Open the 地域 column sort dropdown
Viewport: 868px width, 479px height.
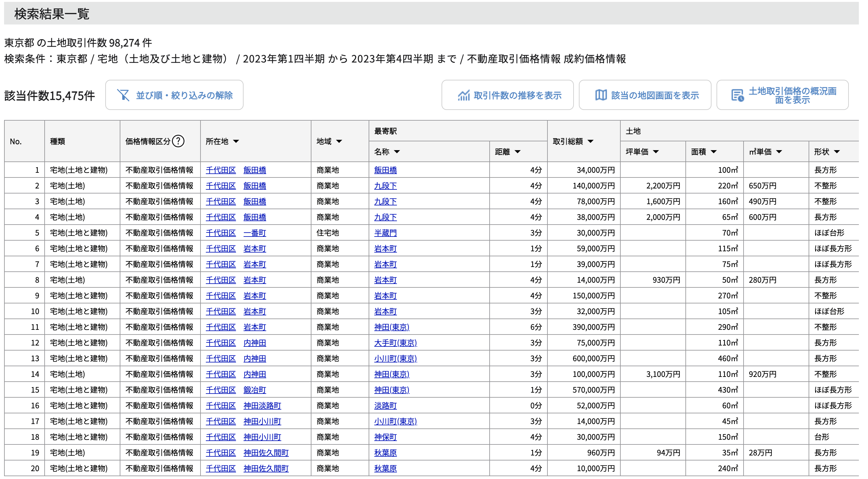339,141
